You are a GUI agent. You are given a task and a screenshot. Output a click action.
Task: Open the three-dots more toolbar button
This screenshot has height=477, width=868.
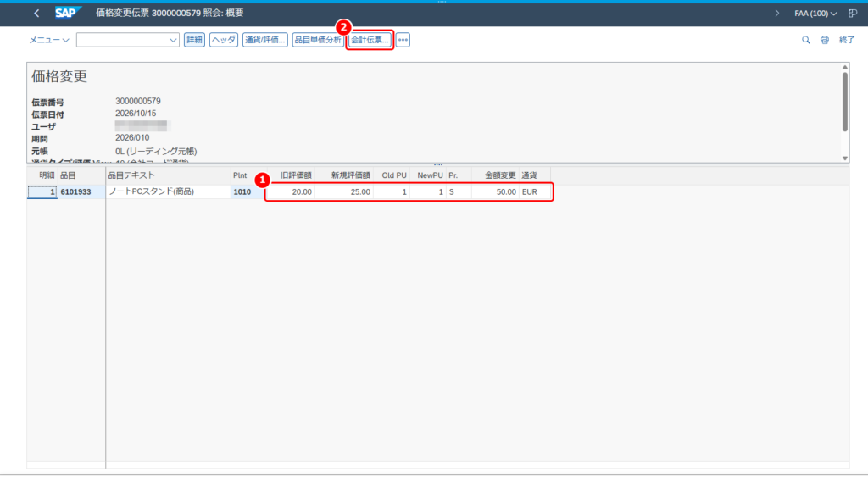pos(403,40)
